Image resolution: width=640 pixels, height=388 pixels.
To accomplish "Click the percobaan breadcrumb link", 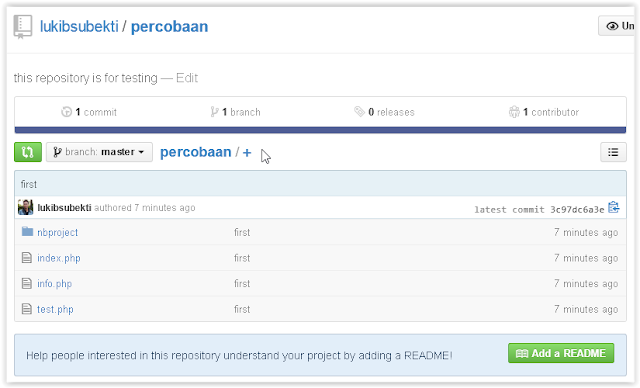I will 196,152.
